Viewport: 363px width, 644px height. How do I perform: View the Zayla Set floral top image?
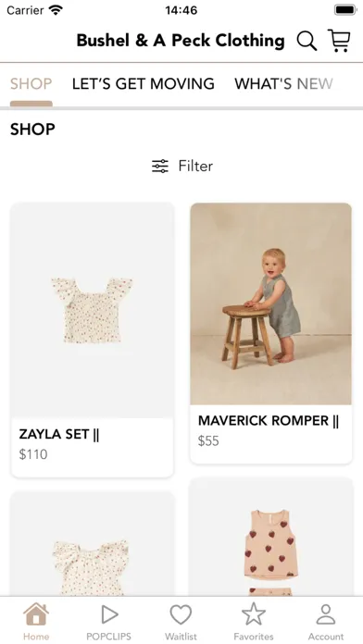(92, 311)
